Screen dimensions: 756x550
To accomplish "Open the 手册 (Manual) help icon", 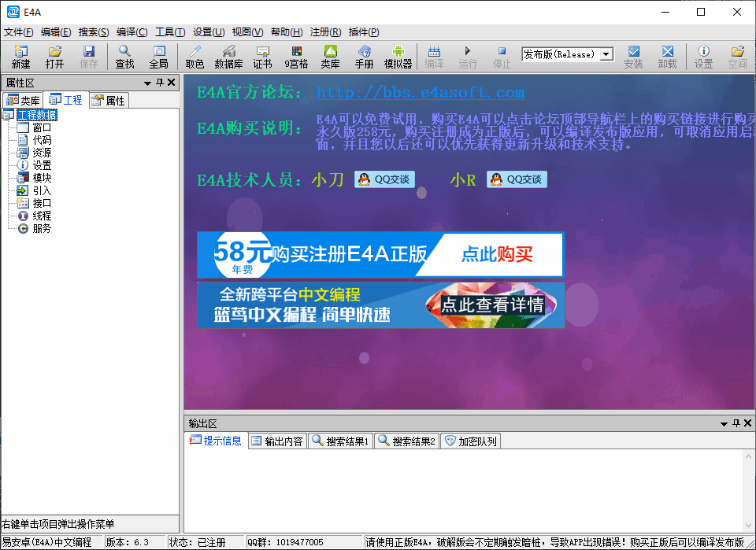I will coord(364,57).
